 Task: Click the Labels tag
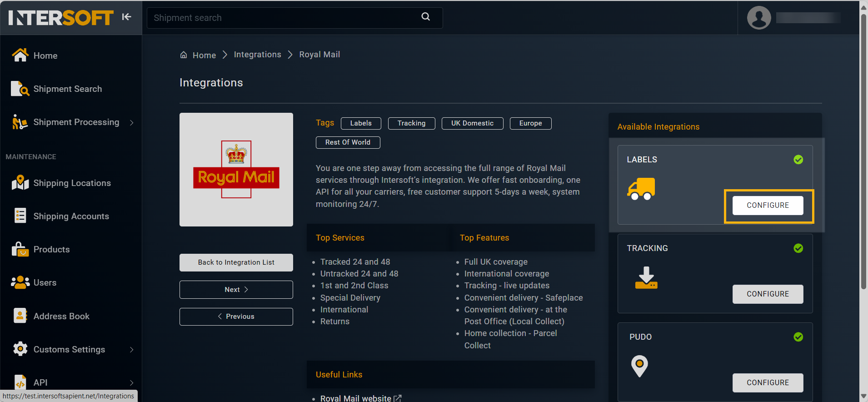pyautogui.click(x=361, y=123)
